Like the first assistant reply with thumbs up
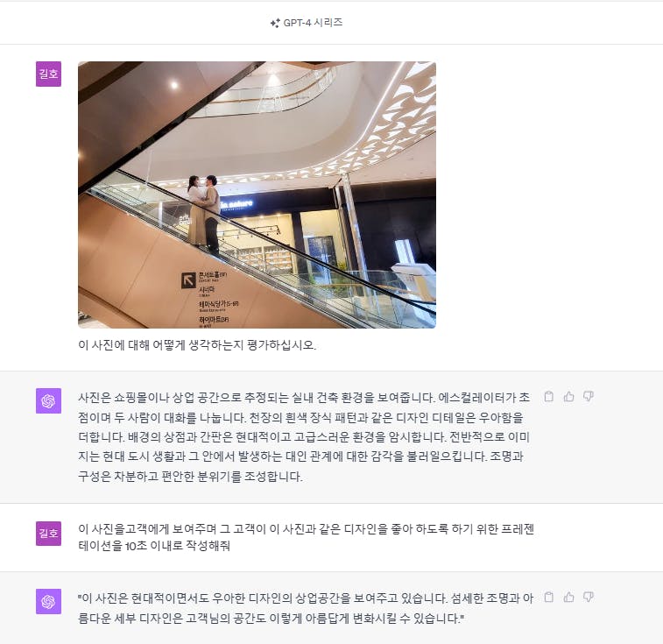Viewport: 663px width, 644px height. tap(568, 396)
